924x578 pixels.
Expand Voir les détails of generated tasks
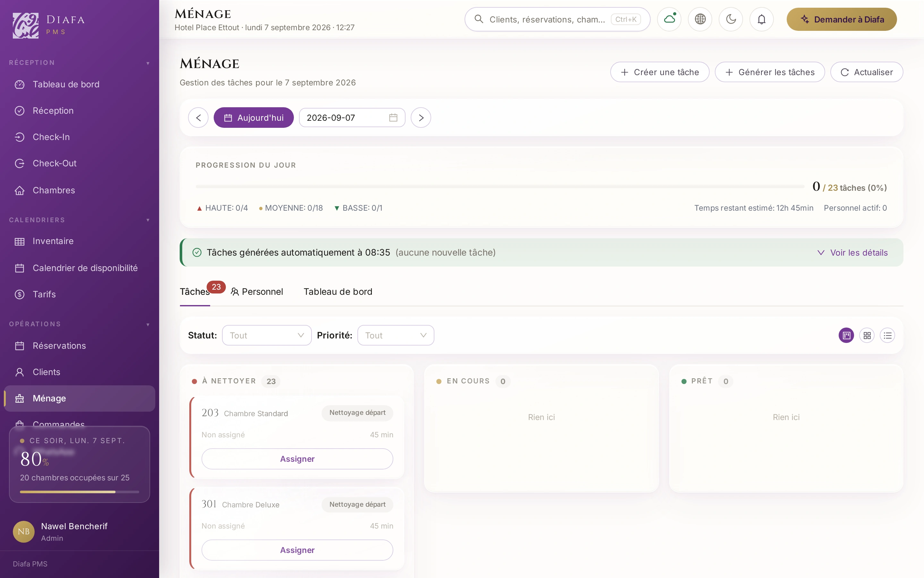(852, 253)
